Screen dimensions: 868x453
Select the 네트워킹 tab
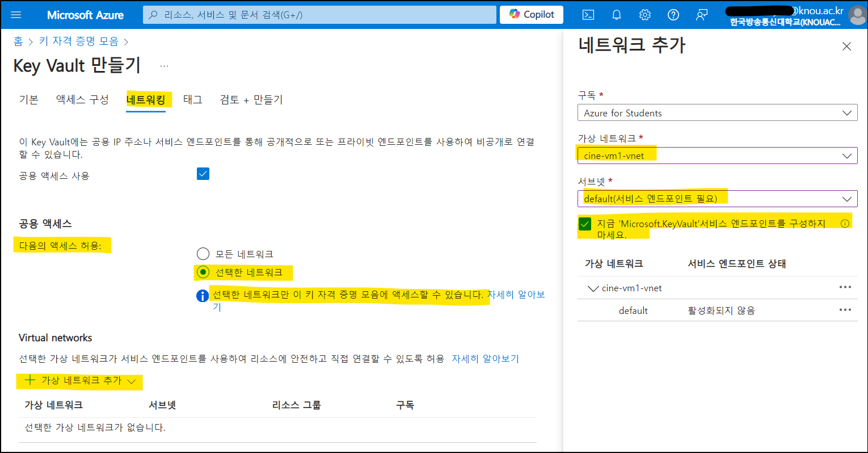[x=146, y=100]
